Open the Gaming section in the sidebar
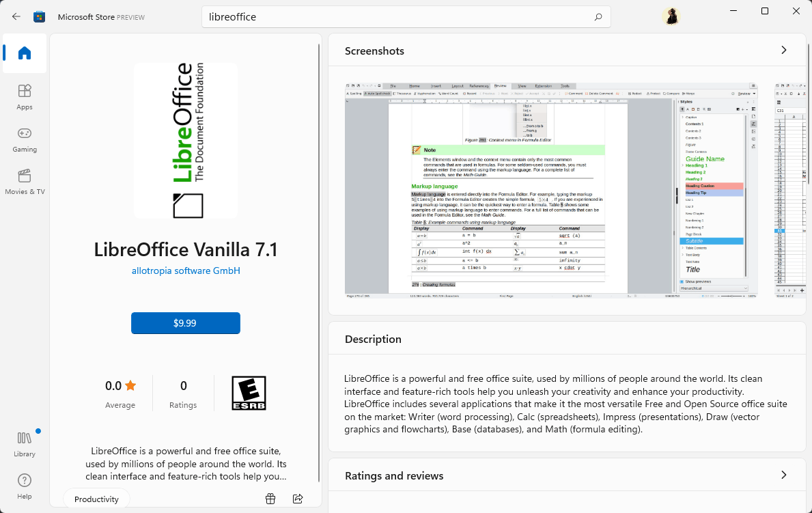Screen dimensions: 812x513 point(24,139)
